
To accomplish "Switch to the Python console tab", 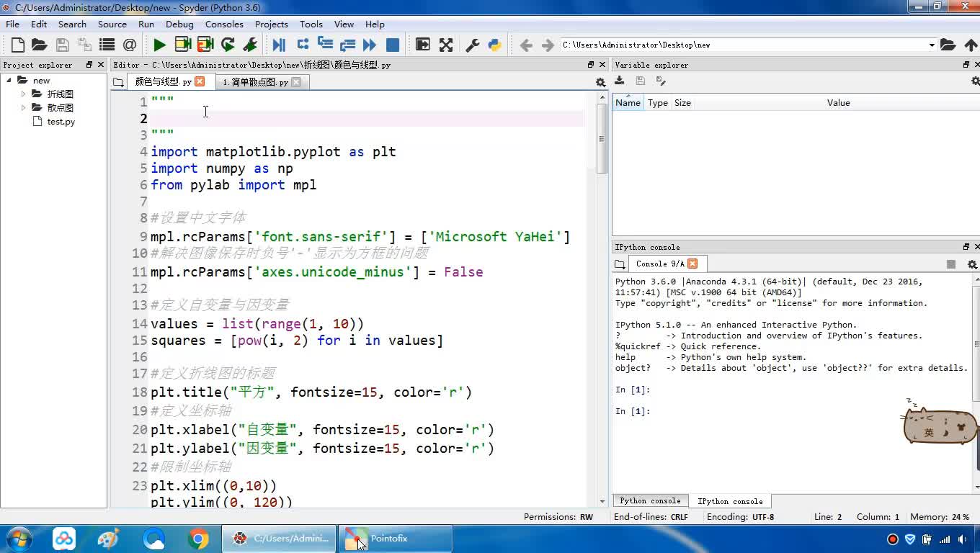I will [649, 501].
